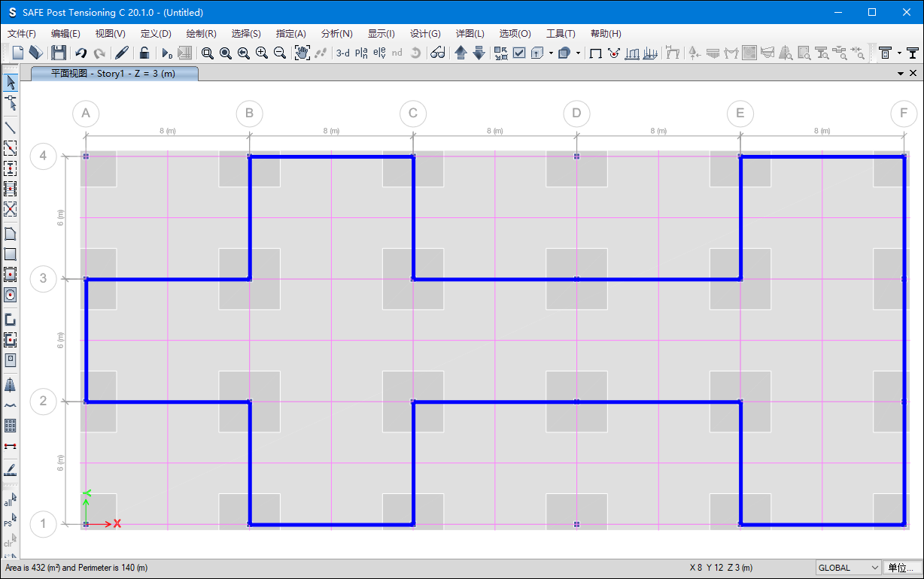924x579 pixels.
Task: Expand the view tab list arrow
Action: [901, 74]
